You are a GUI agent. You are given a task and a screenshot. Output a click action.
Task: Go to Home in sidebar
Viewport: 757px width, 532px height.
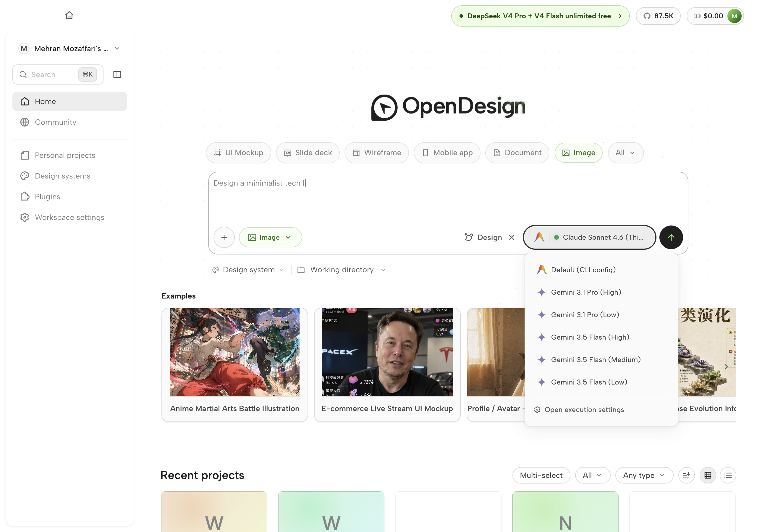click(x=69, y=101)
